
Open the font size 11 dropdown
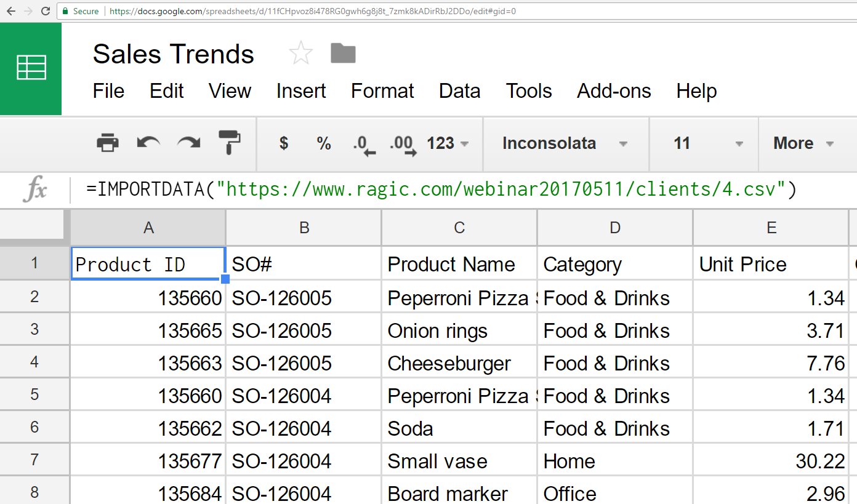(709, 143)
